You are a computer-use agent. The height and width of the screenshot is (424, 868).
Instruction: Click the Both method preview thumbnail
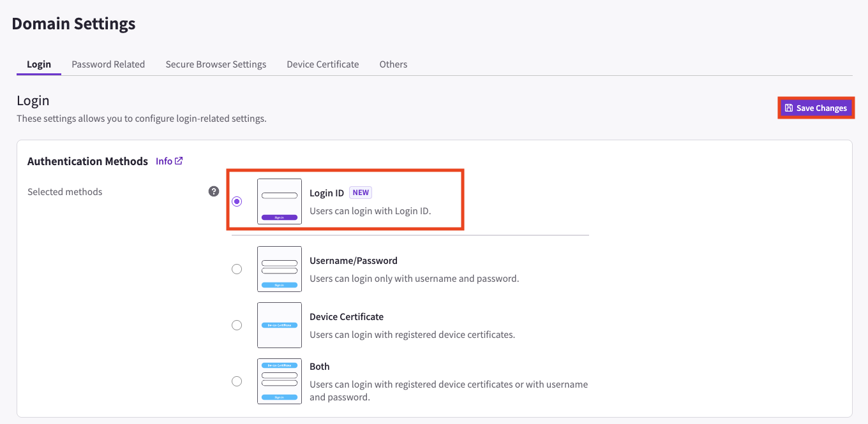click(280, 381)
